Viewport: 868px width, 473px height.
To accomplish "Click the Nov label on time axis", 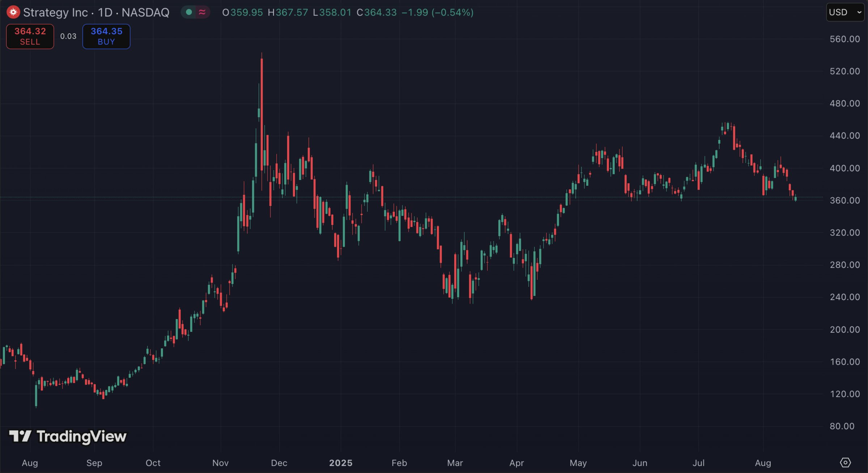I will 220,463.
